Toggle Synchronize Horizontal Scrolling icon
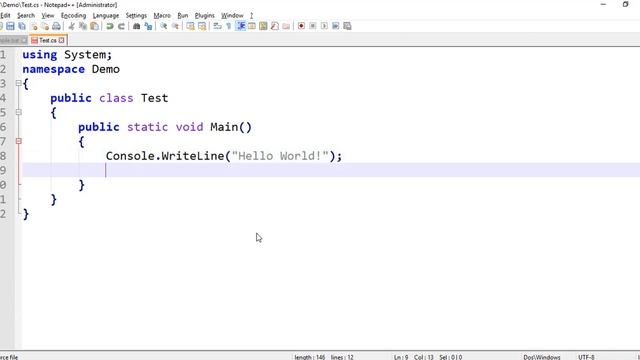 (x=202, y=26)
